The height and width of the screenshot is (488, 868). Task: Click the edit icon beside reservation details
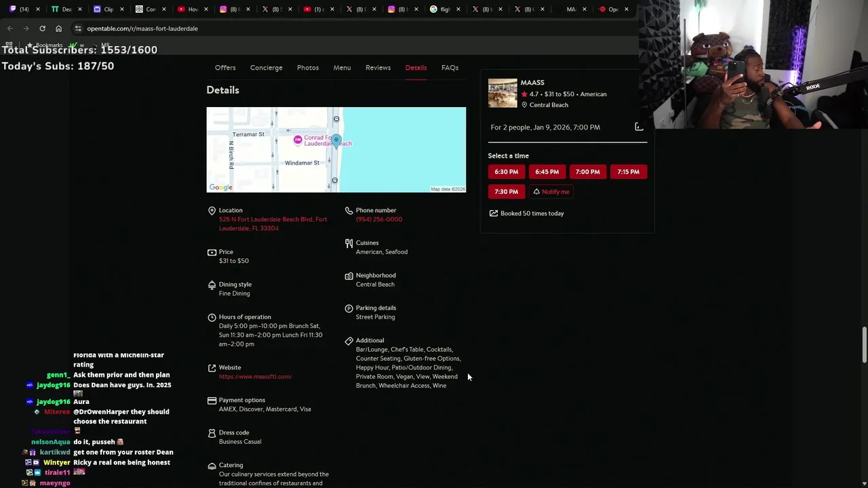639,127
